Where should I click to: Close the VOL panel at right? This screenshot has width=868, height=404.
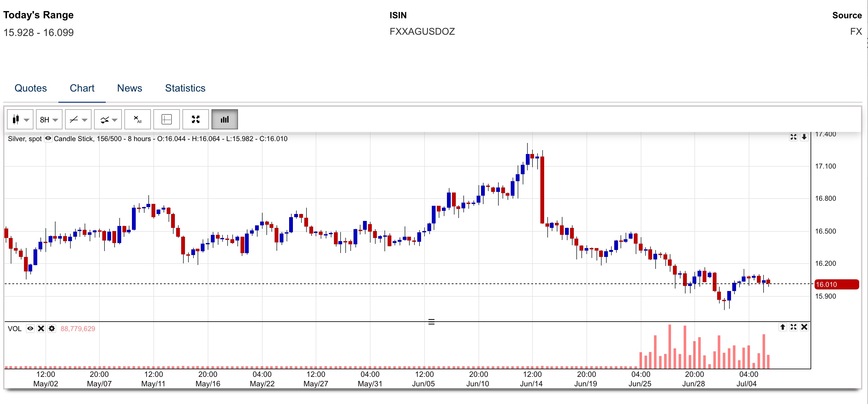[x=804, y=327]
